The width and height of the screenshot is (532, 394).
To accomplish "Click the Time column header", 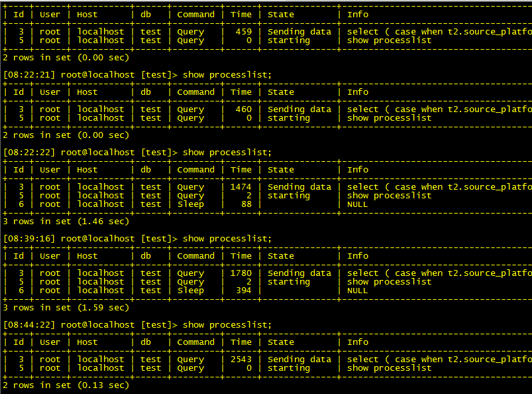I will click(x=240, y=14).
